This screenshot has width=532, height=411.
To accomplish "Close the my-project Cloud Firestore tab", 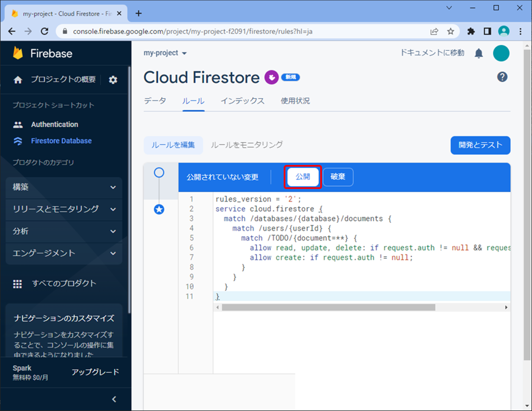I will 119,13.
